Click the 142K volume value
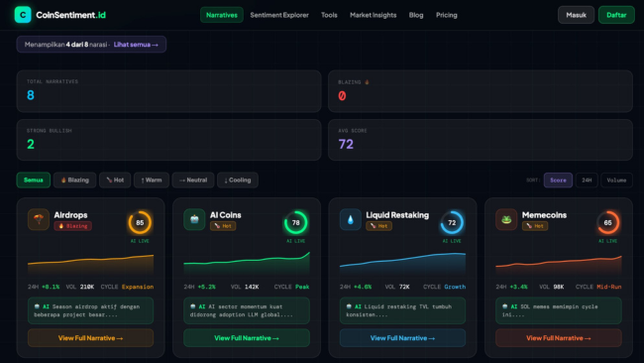The width and height of the screenshot is (644, 363). (x=252, y=287)
